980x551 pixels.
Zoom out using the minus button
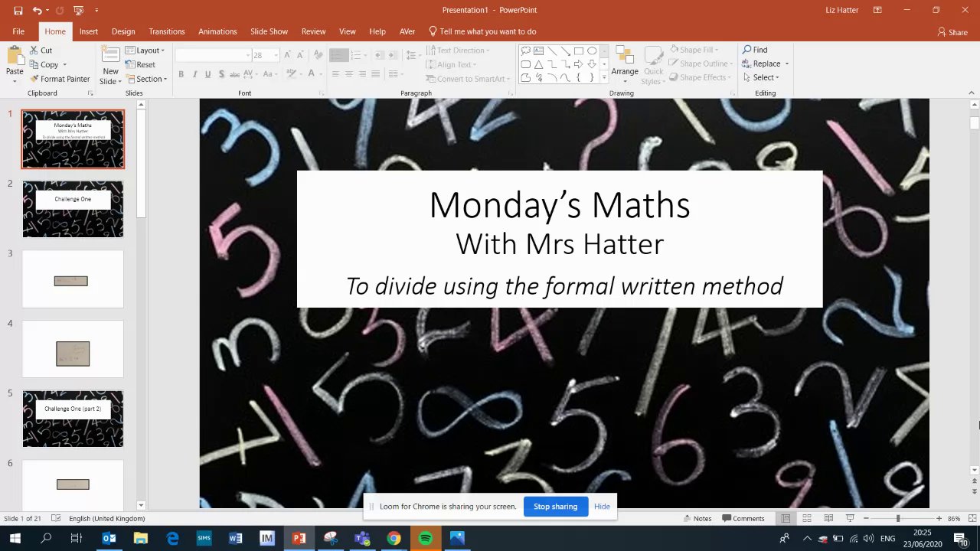[x=866, y=518]
